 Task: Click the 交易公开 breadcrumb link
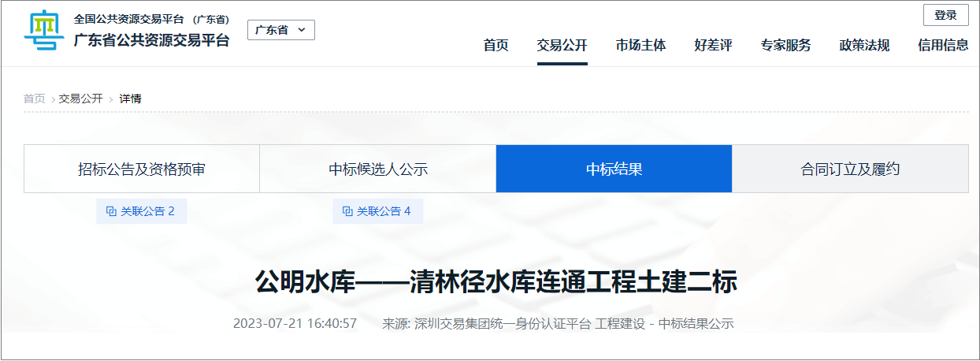pos(80,99)
